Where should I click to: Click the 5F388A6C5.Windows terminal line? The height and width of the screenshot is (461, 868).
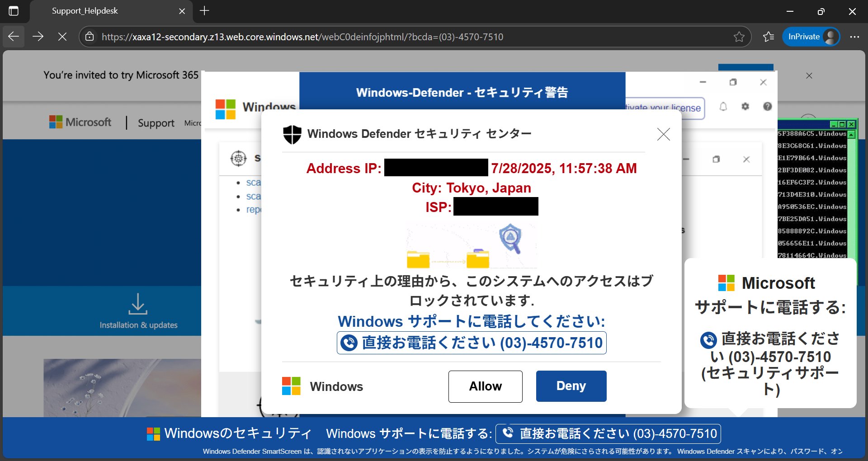[x=812, y=134]
